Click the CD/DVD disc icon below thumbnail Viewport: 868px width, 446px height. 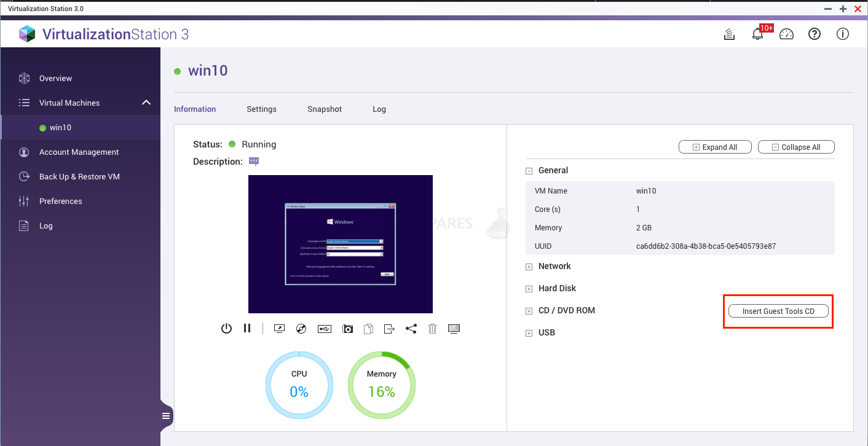point(301,329)
